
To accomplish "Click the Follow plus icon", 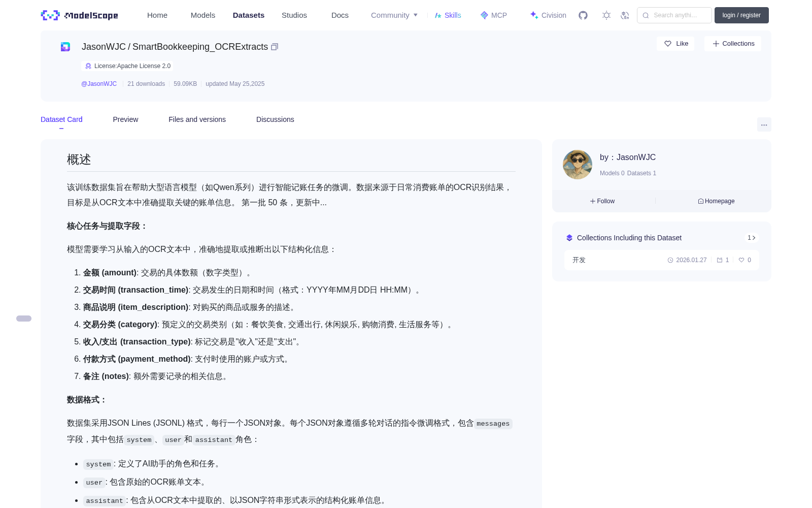I will (x=593, y=201).
